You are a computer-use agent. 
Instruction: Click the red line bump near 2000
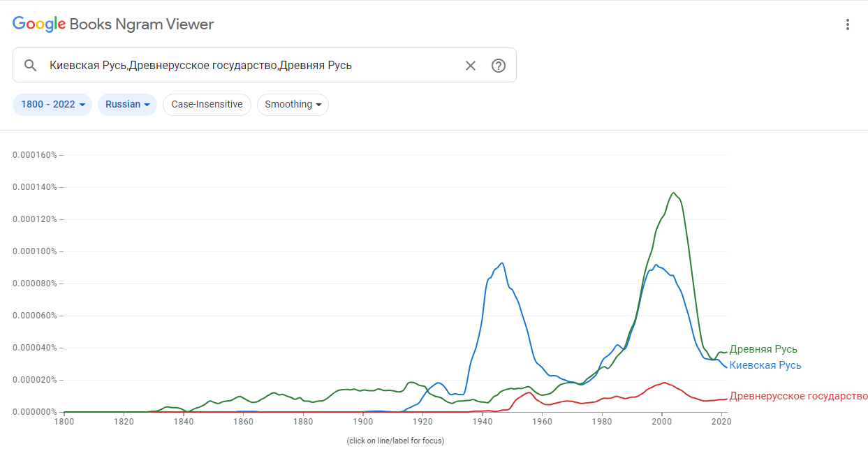(664, 383)
